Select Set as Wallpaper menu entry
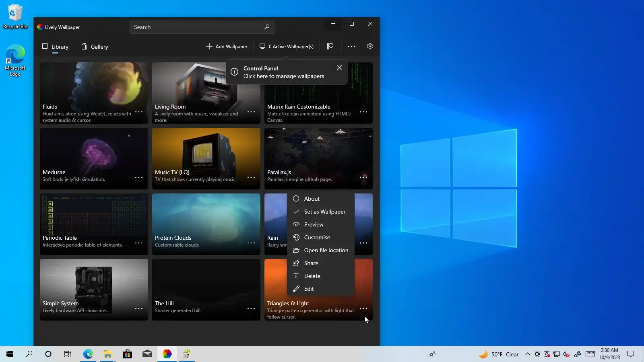This screenshot has width=644, height=362. coord(321,212)
